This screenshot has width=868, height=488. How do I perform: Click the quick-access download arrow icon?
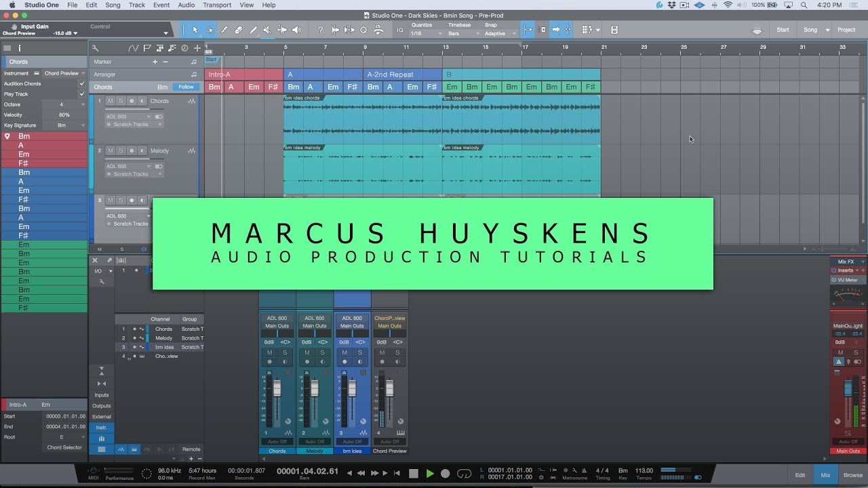click(x=757, y=30)
